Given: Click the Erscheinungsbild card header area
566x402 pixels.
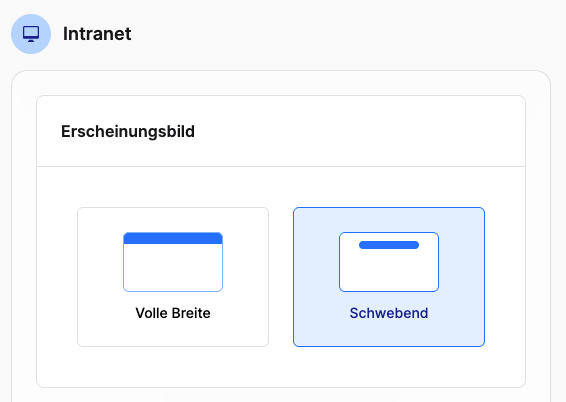Looking at the screenshot, I should pos(281,131).
